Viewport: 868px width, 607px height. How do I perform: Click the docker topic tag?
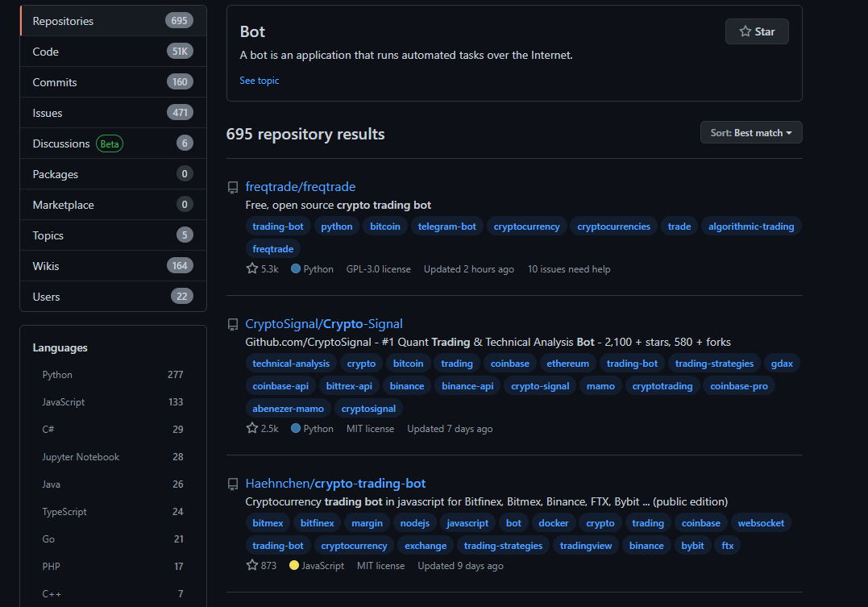click(x=554, y=523)
